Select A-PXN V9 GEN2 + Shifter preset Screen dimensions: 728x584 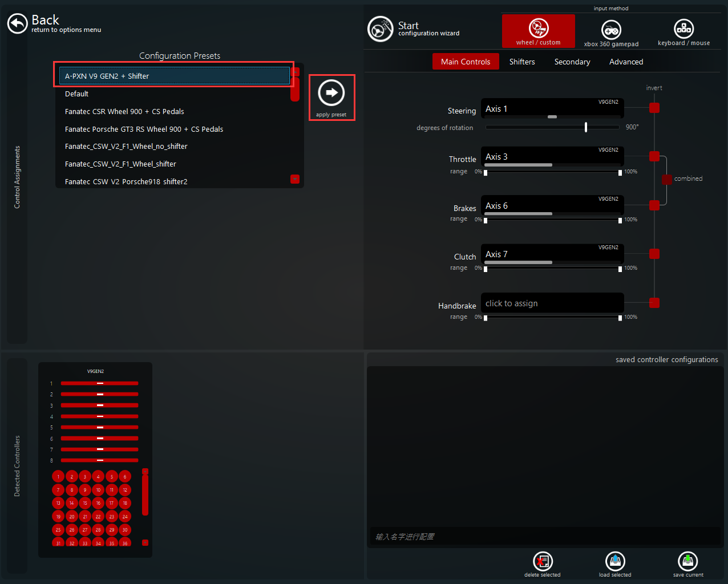pyautogui.click(x=175, y=76)
